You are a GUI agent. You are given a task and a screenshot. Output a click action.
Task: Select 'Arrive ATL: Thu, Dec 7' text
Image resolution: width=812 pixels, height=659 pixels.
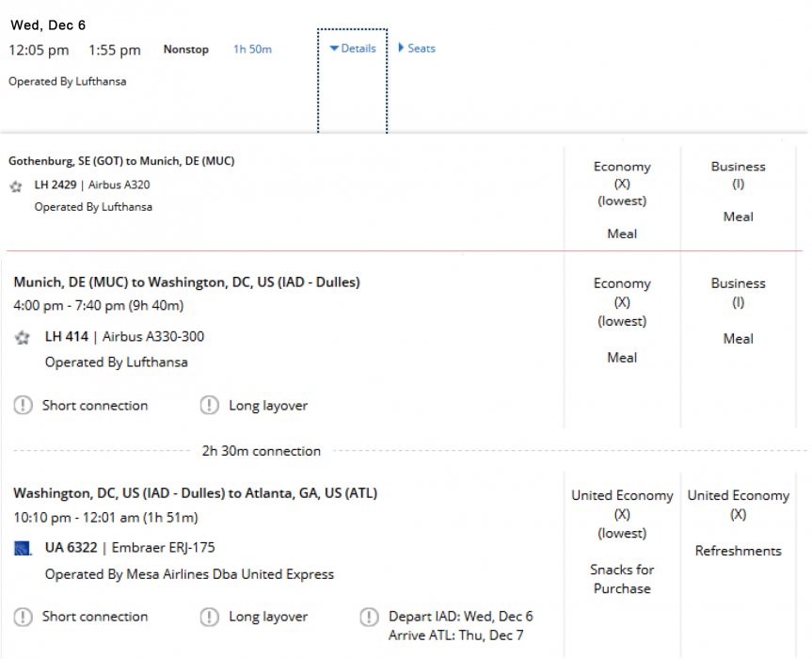point(455,635)
